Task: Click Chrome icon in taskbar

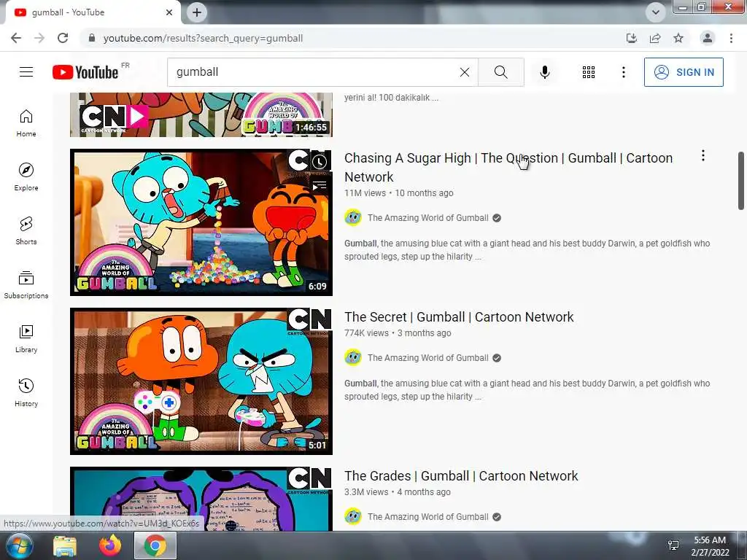Action: pos(155,545)
